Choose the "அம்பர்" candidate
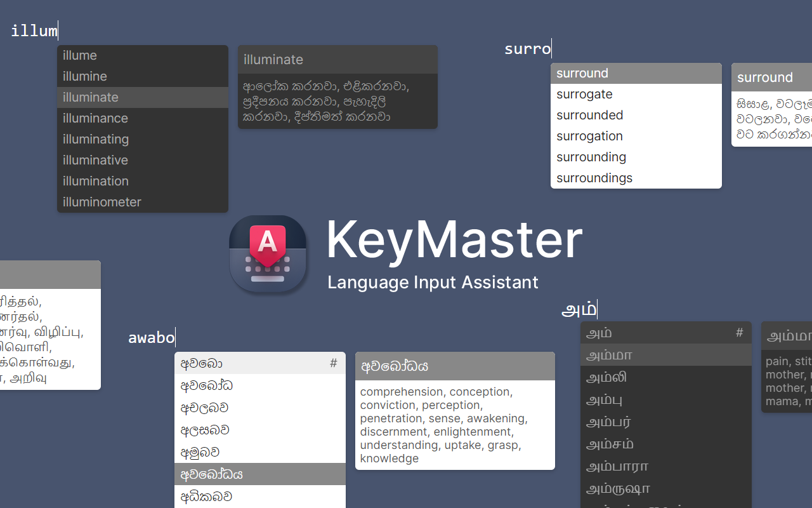The image size is (812, 508). (x=606, y=422)
